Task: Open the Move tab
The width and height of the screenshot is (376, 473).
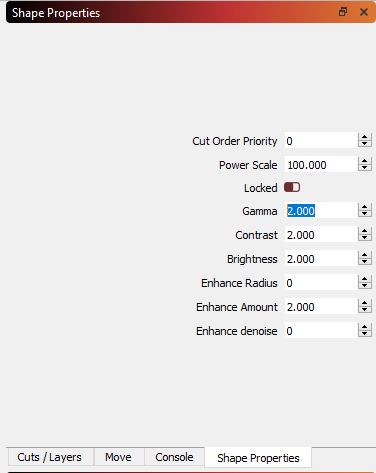Action: click(118, 457)
